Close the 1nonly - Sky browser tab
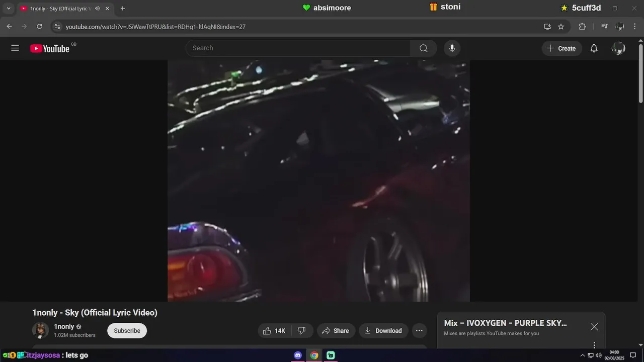The height and width of the screenshot is (362, 644). click(107, 9)
